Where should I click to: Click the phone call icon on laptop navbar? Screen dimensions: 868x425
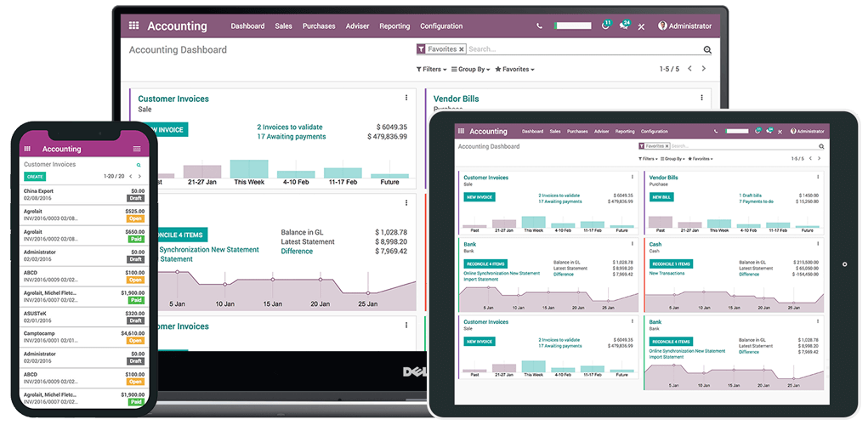539,26
